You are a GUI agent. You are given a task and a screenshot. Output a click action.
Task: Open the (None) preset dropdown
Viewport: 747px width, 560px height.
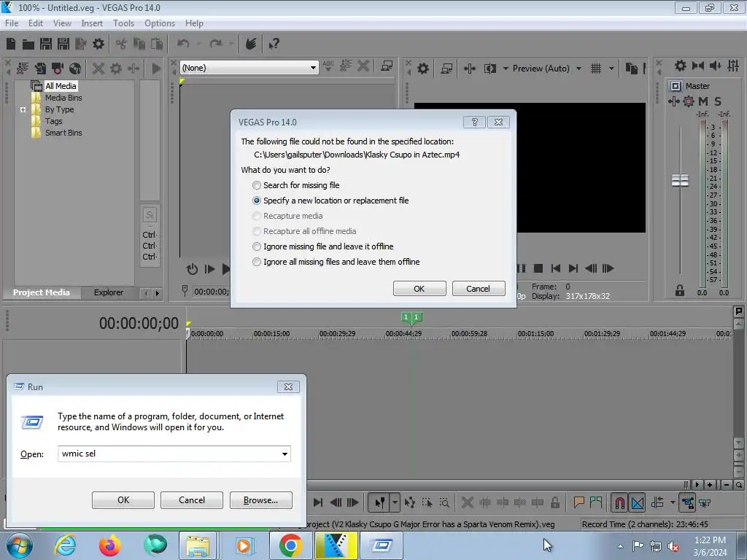(312, 68)
